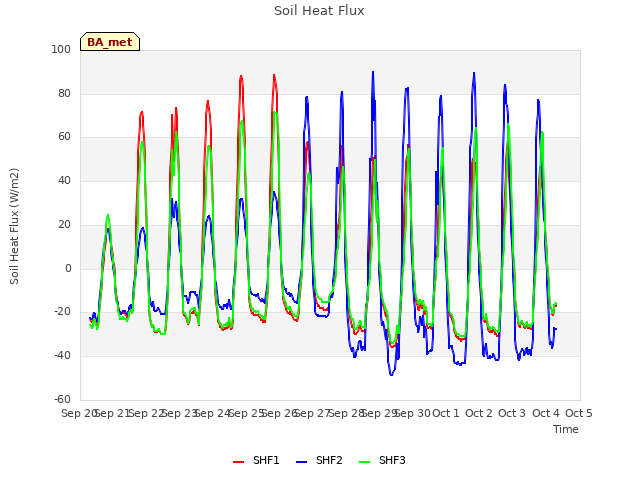
Task: Click the Oct 4 x-axis date label
Action: pyautogui.click(x=545, y=413)
